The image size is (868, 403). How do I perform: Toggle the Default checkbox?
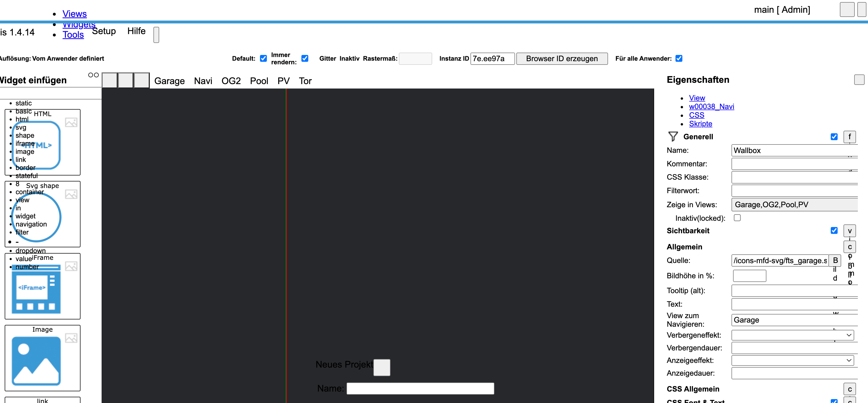(x=264, y=59)
